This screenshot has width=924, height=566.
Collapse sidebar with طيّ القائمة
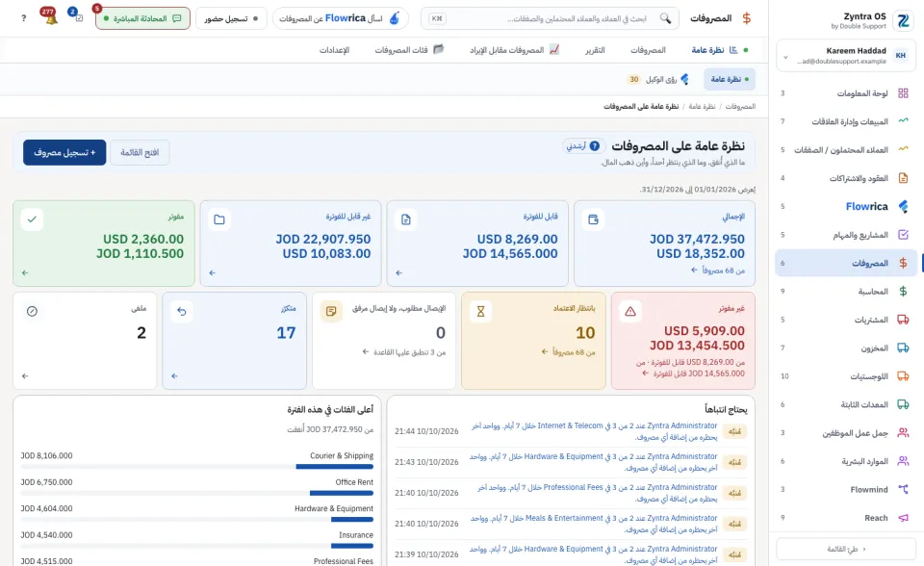846,549
